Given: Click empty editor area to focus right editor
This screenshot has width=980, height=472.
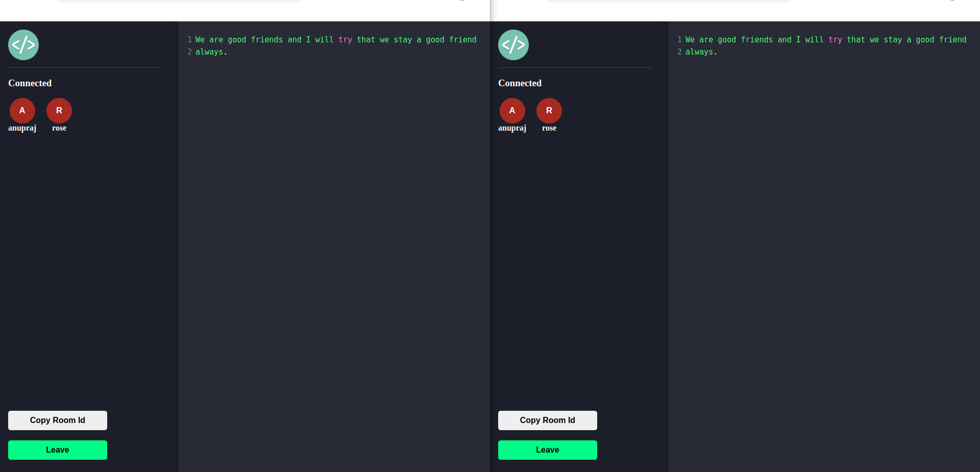Looking at the screenshot, I should (x=817, y=230).
